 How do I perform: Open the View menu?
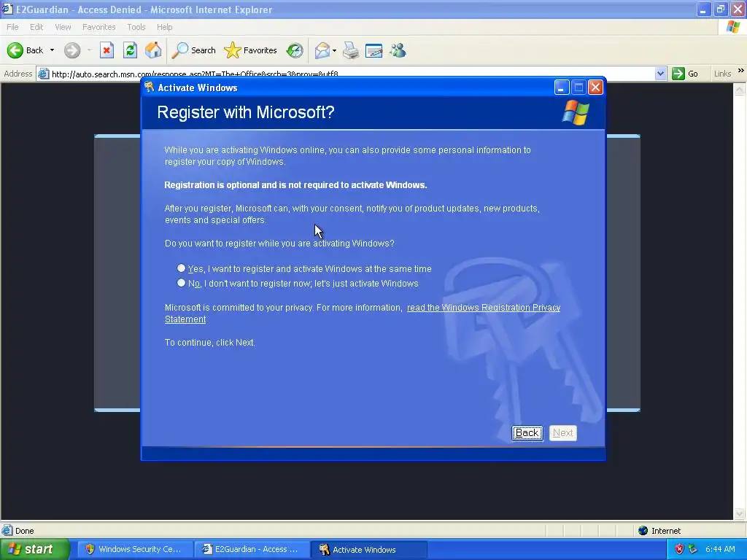pyautogui.click(x=63, y=27)
